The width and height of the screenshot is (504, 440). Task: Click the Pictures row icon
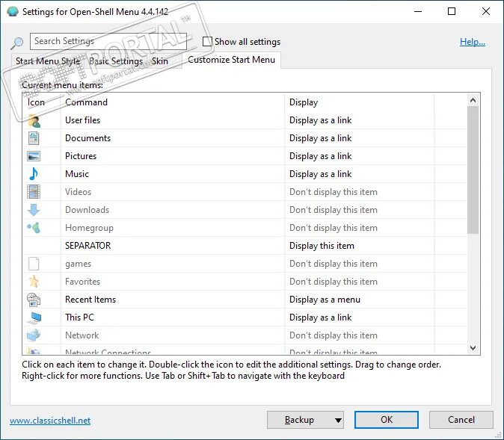(x=34, y=156)
